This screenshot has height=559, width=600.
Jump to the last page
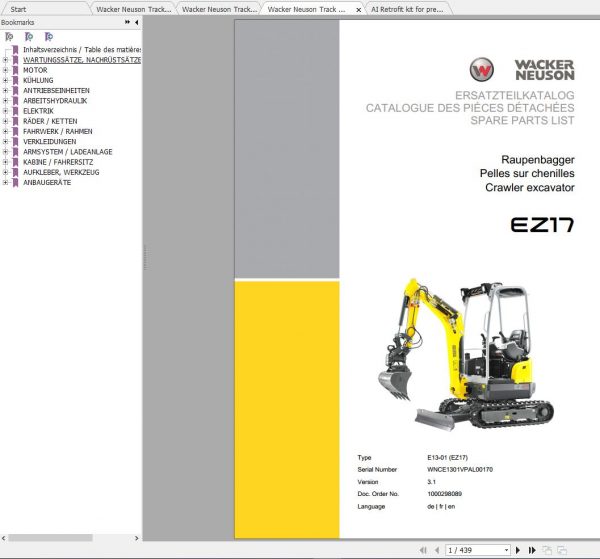pyautogui.click(x=532, y=550)
